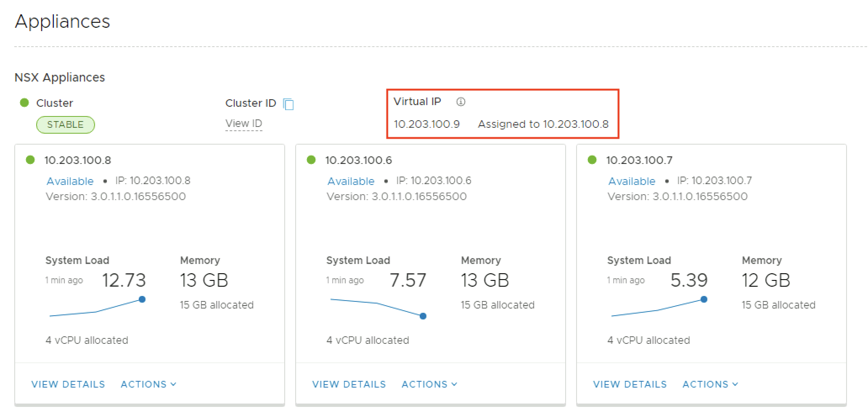Click green status dot of appliance 10.203.100.6
Image resolution: width=868 pixels, height=417 pixels.
click(x=311, y=160)
